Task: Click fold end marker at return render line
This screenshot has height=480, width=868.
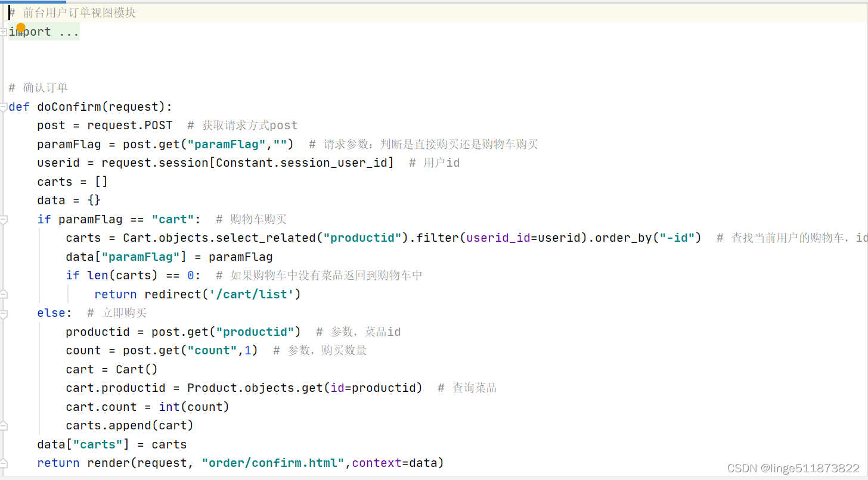Action: point(4,463)
